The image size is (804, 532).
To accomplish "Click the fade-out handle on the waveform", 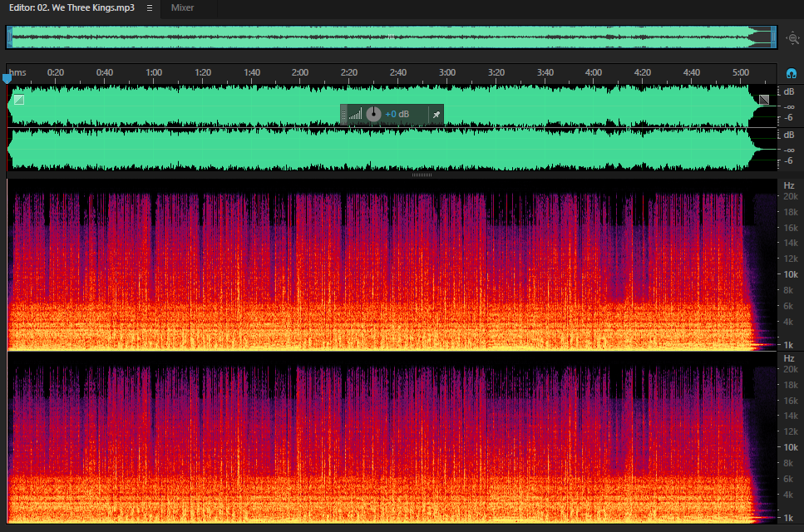I will pos(764,100).
